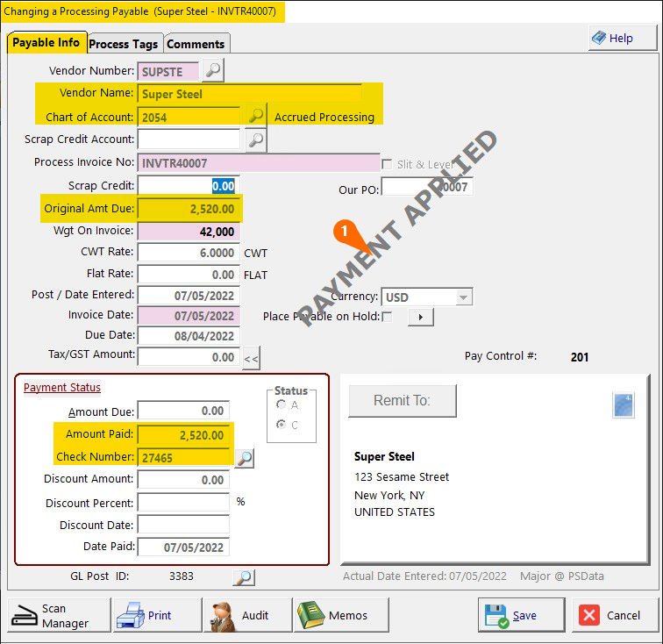Search Chart of Account lookup

click(256, 116)
